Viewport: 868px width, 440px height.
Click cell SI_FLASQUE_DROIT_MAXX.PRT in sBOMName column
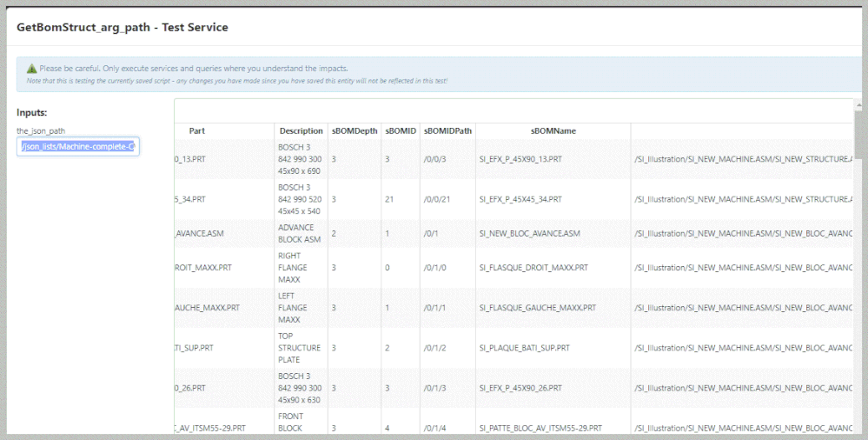pyautogui.click(x=533, y=268)
